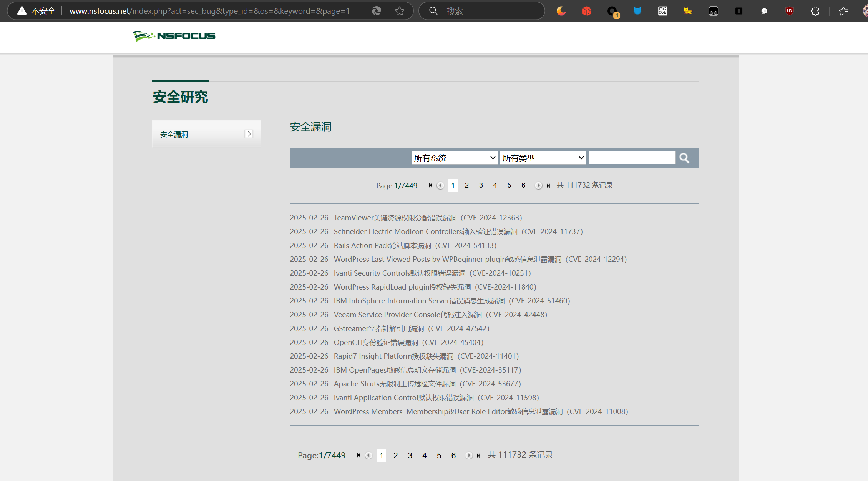The width and height of the screenshot is (868, 481).
Task: Open the red cube extension icon
Action: (587, 11)
